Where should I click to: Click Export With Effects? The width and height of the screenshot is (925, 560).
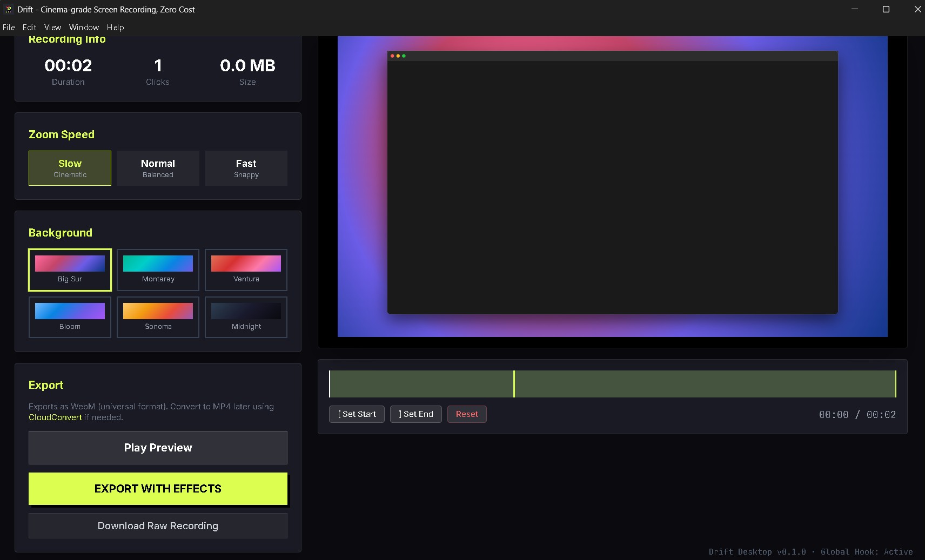pos(157,489)
